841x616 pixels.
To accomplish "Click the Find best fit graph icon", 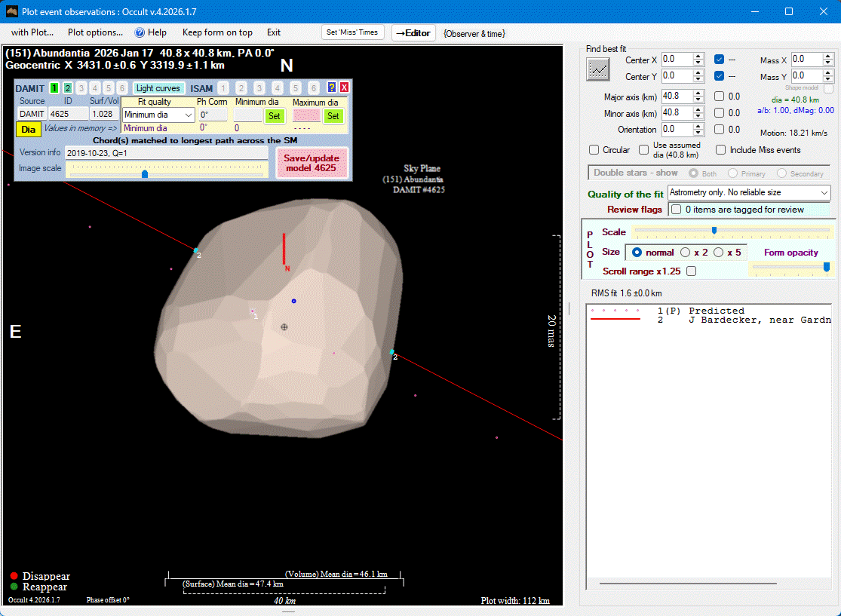I will tap(598, 69).
